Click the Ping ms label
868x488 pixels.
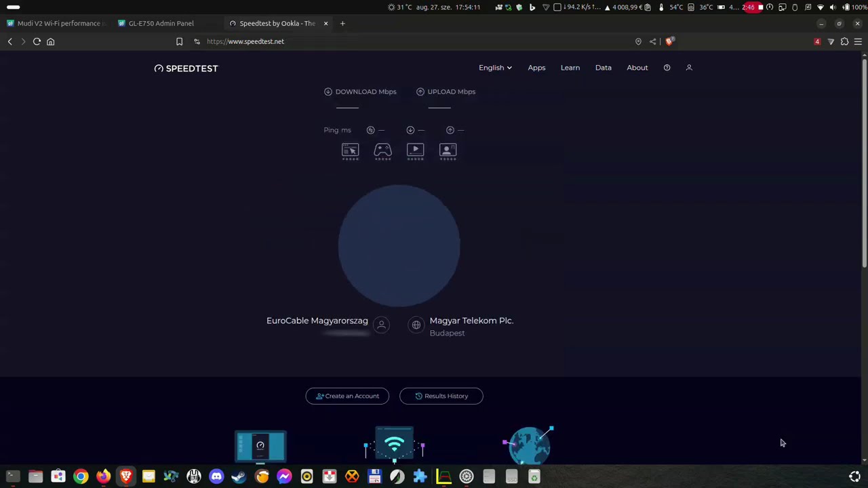point(337,130)
